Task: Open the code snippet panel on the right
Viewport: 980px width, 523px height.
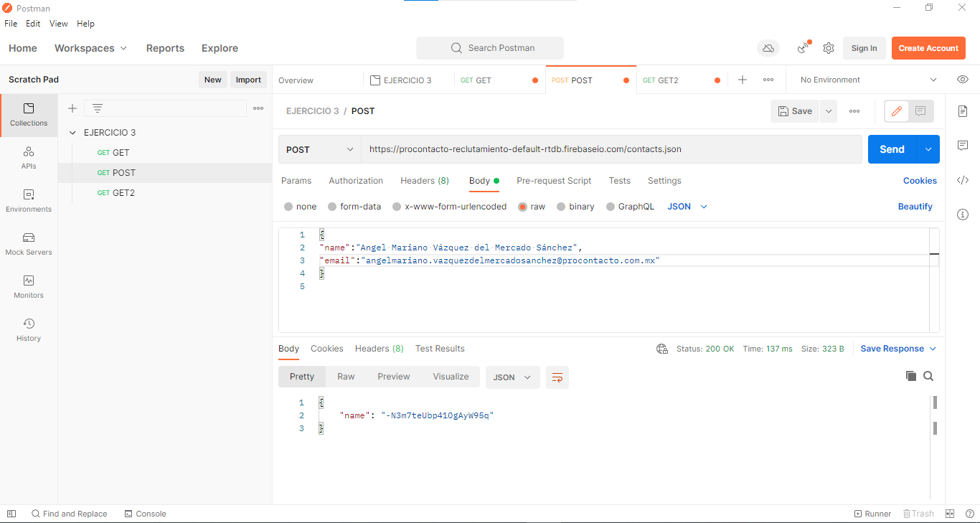Action: [x=963, y=180]
